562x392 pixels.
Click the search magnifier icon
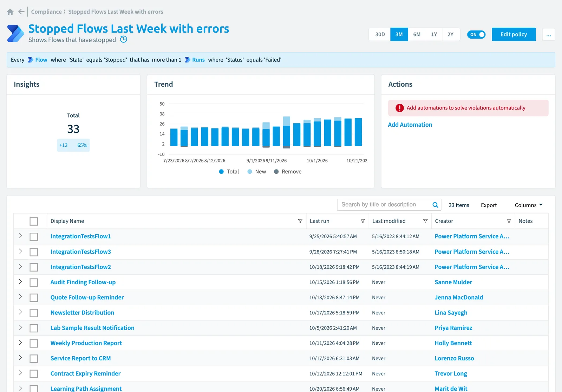[x=435, y=205]
